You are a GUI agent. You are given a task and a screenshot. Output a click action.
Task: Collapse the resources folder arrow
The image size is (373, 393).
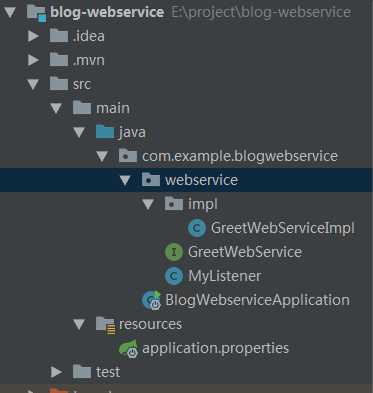point(79,324)
